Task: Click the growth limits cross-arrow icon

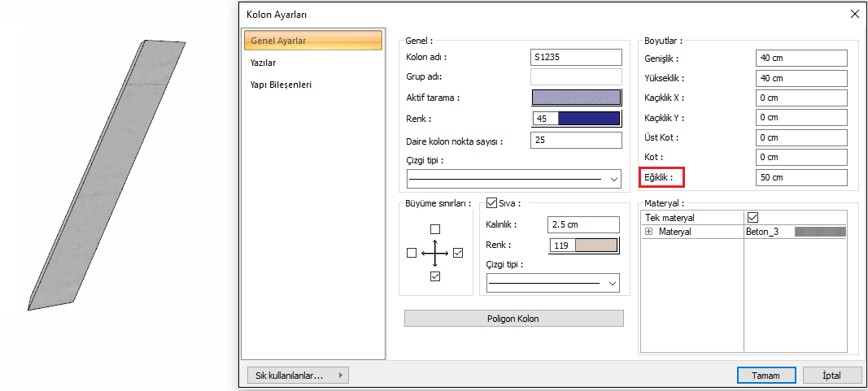Action: click(x=435, y=253)
